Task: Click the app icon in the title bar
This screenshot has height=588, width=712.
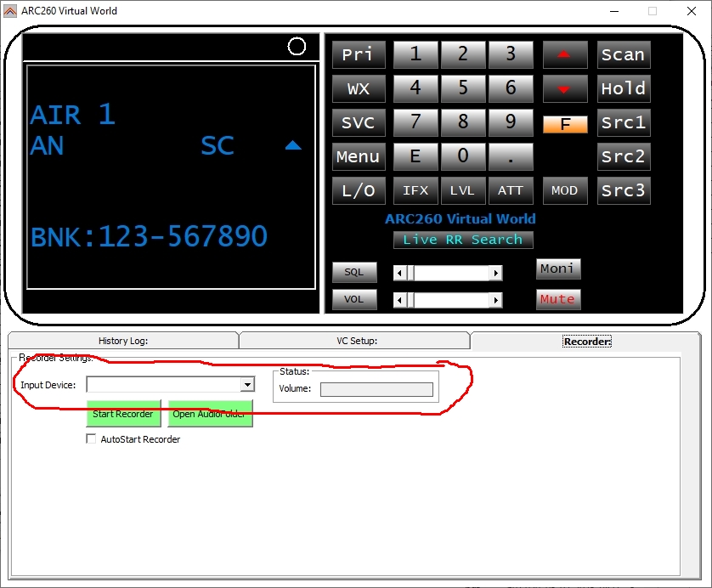Action: 10,11
